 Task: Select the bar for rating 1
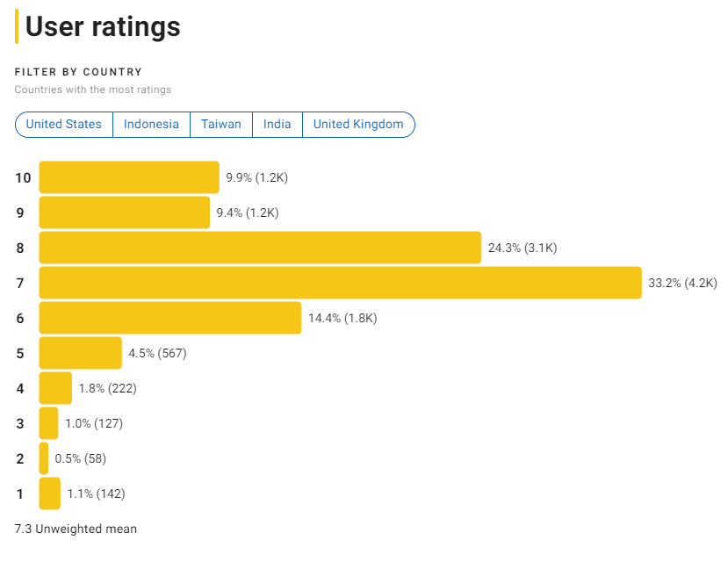(x=47, y=493)
